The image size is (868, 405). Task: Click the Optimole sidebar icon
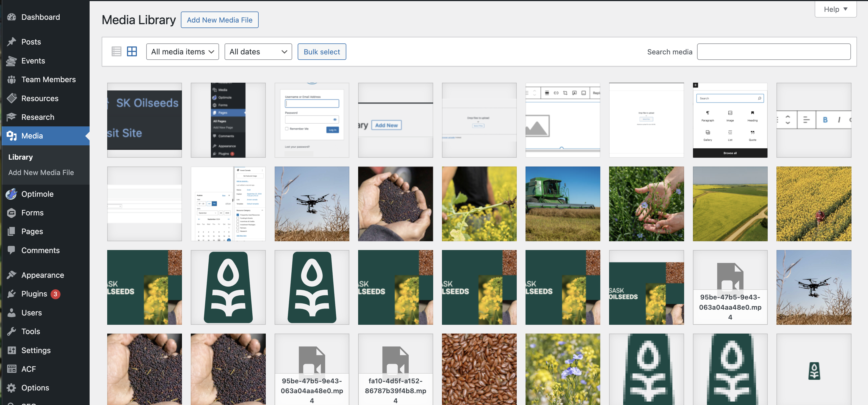(x=12, y=194)
